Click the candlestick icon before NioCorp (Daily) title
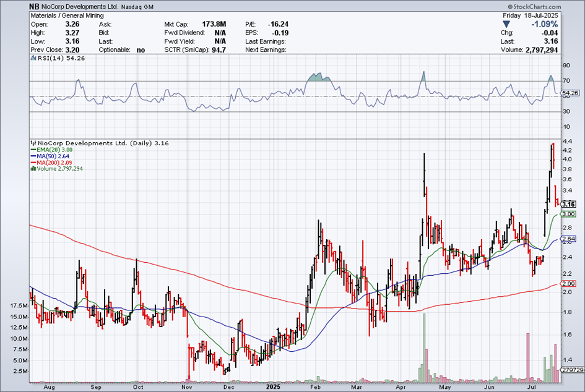This screenshot has height=392, width=585. (33, 143)
